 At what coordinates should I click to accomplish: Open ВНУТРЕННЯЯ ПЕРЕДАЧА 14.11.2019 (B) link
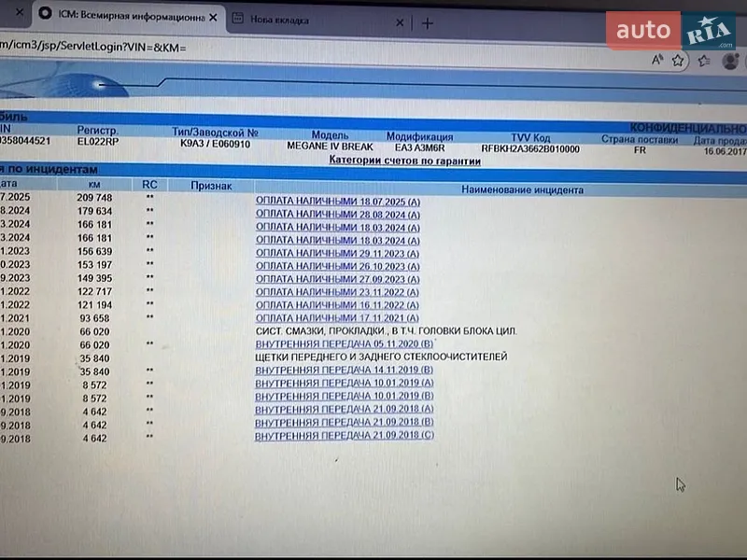coord(345,370)
